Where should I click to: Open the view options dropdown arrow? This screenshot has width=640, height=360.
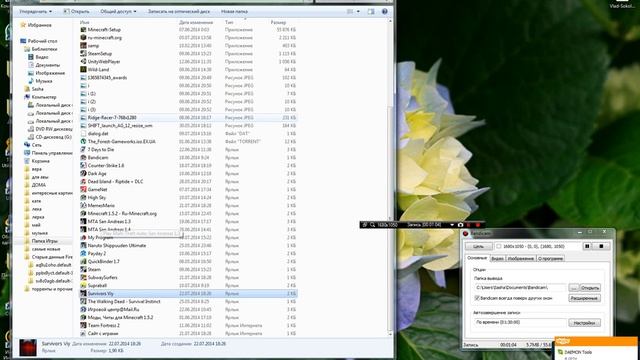358,11
